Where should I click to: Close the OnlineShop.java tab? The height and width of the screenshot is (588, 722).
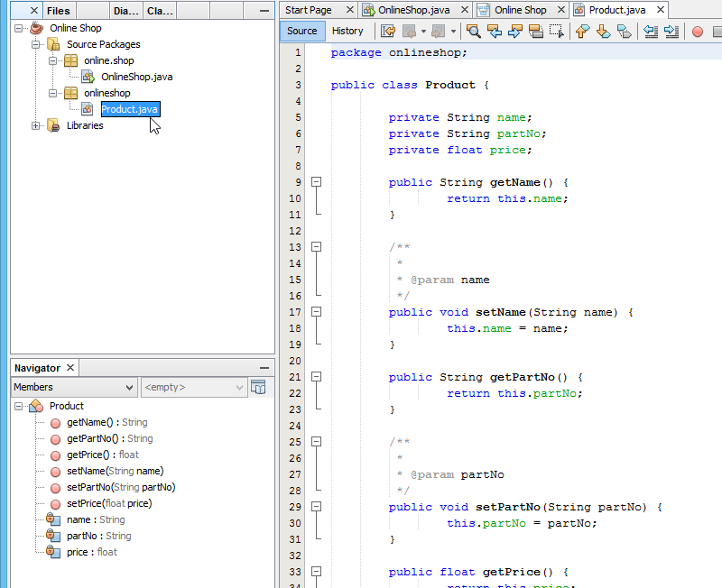(x=465, y=10)
